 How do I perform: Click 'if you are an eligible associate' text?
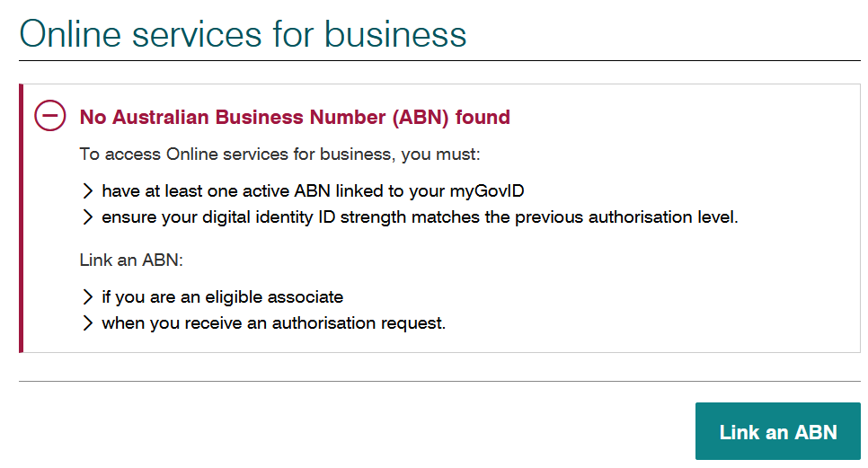tap(223, 297)
